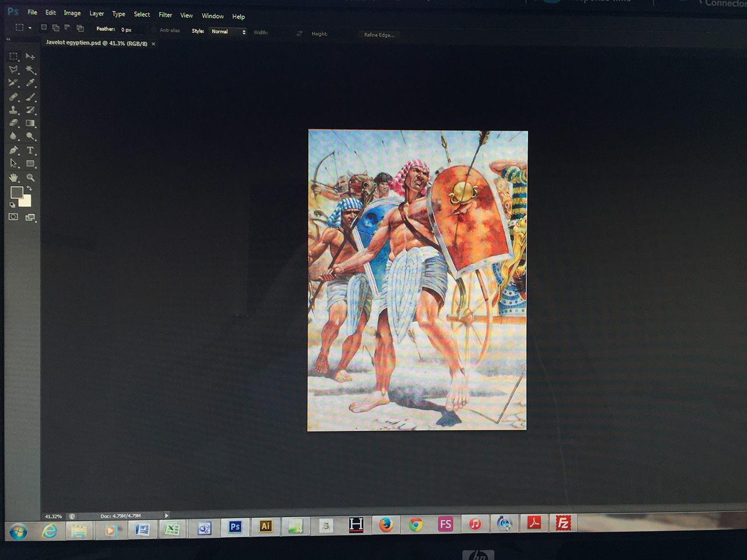Viewport: 747px width, 560px height.
Task: Open the Type menu
Action: [x=118, y=14]
